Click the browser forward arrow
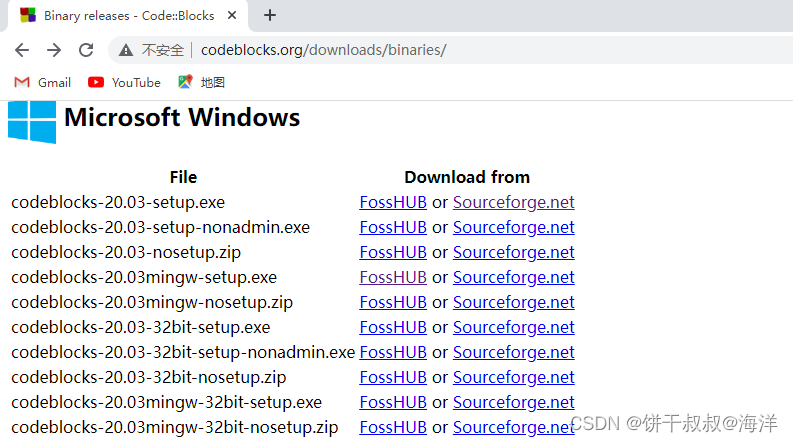 click(54, 50)
